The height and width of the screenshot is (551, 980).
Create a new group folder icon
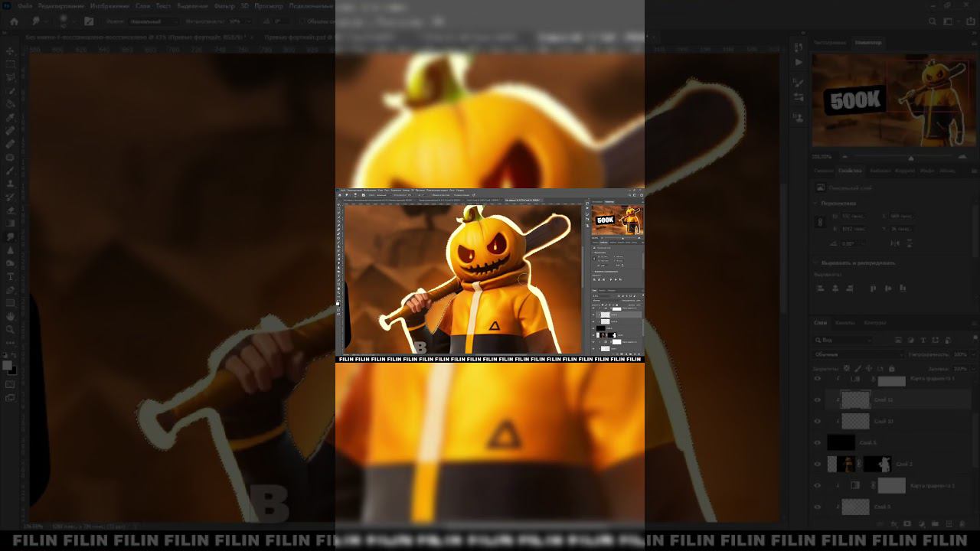[x=936, y=524]
